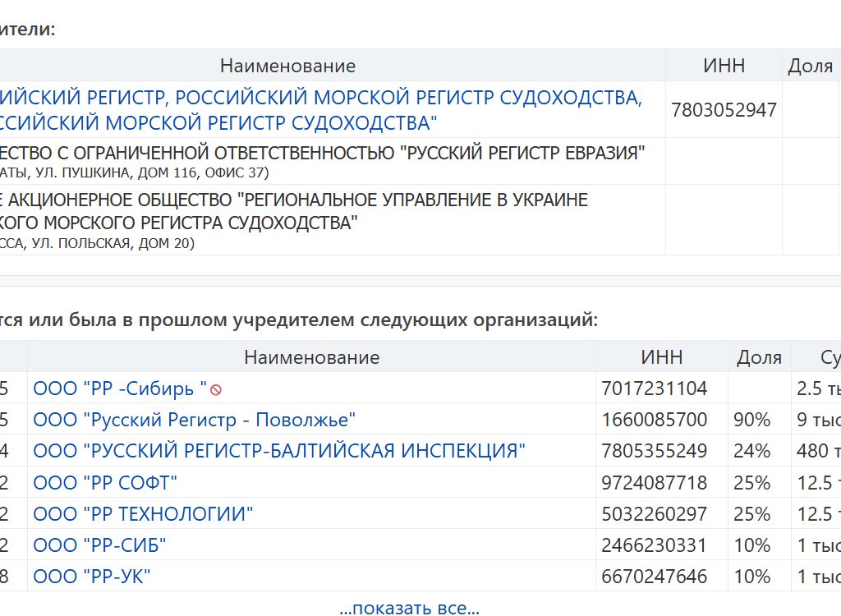The height and width of the screenshot is (616, 841).
Task: Select the INN 1660085700 cell
Action: 654,420
